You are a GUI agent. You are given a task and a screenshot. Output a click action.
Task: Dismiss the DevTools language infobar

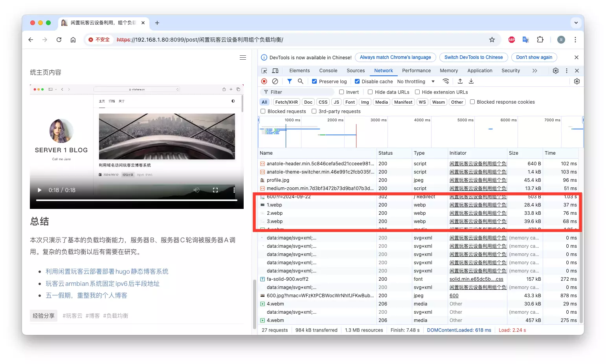tap(576, 57)
